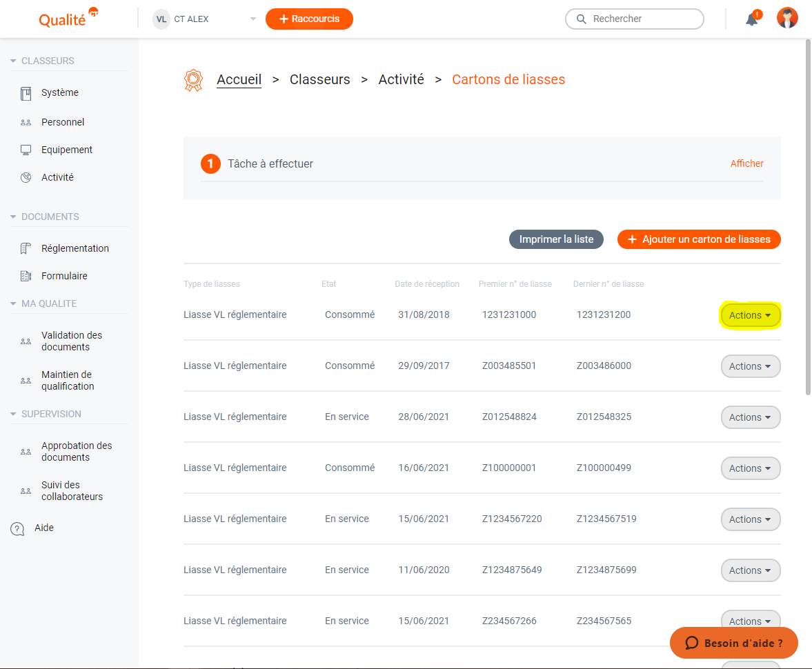Click the Aide question mark icon
Image resolution: width=812 pixels, height=669 pixels.
tap(17, 528)
